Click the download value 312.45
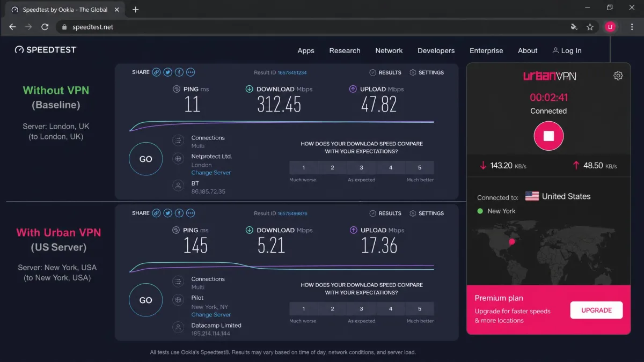Screen dimensions: 644x362 279,104
